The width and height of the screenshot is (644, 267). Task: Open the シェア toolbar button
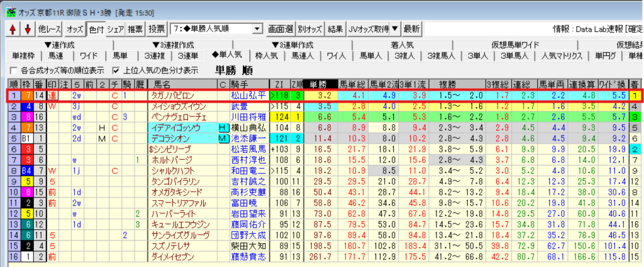[x=115, y=29]
